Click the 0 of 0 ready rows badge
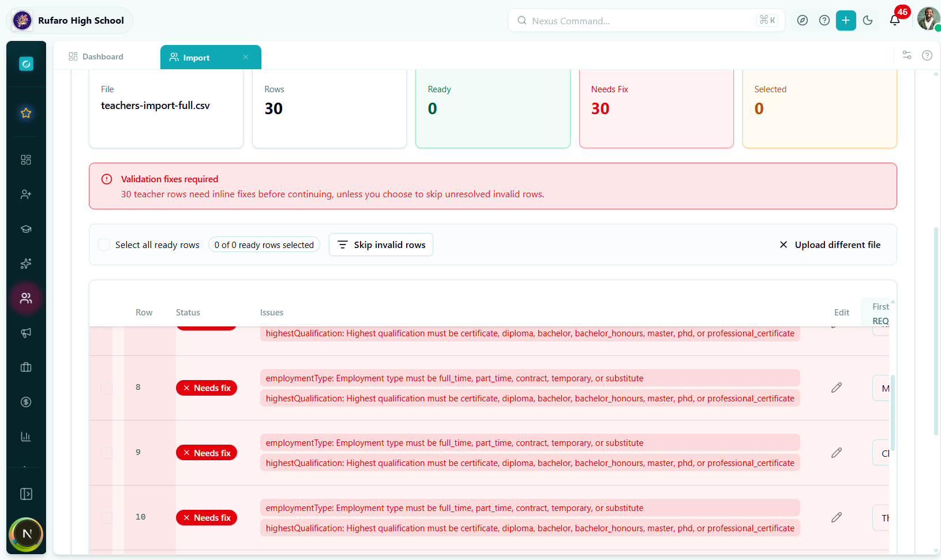The width and height of the screenshot is (941, 560). [264, 245]
